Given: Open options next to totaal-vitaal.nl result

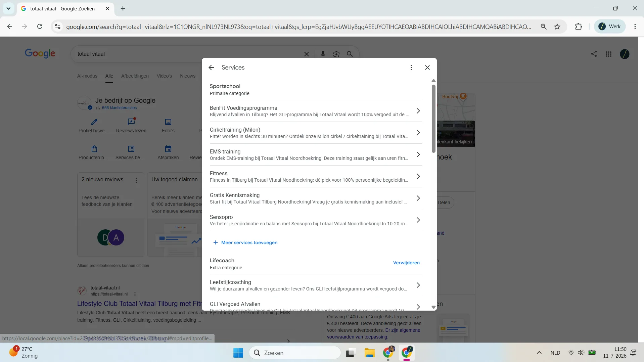Looking at the screenshot, I should (135, 294).
